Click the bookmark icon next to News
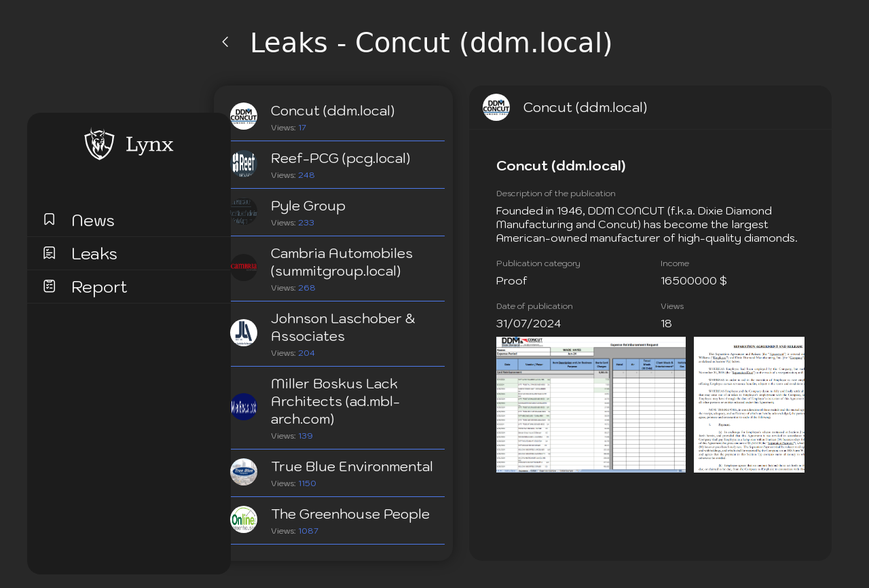The image size is (869, 588). [49, 219]
